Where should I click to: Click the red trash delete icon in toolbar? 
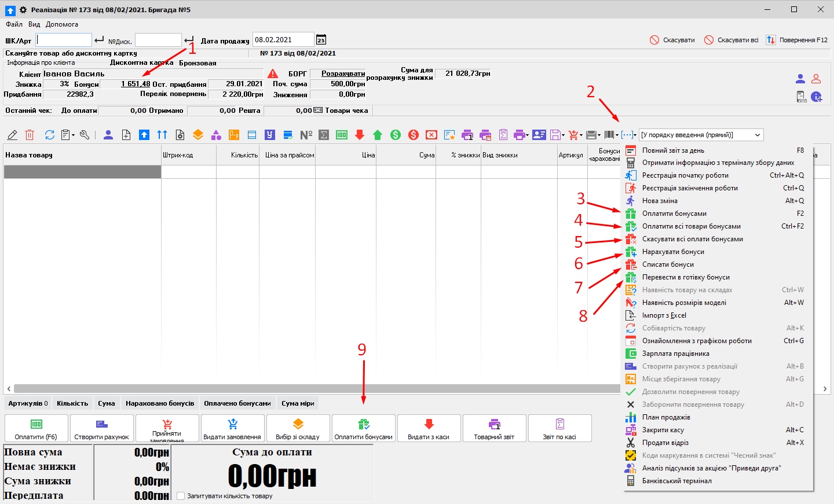(x=30, y=135)
